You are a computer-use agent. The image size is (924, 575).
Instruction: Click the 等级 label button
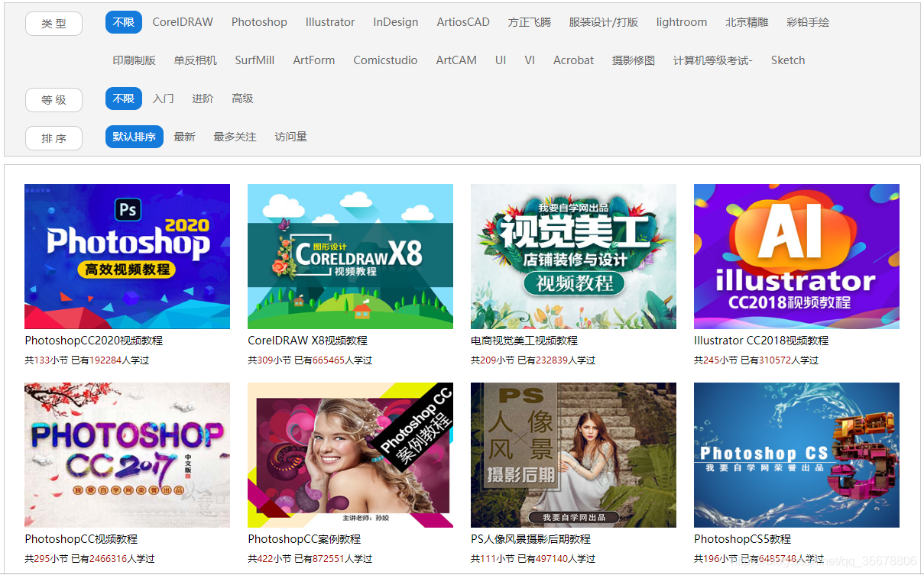[x=53, y=100]
